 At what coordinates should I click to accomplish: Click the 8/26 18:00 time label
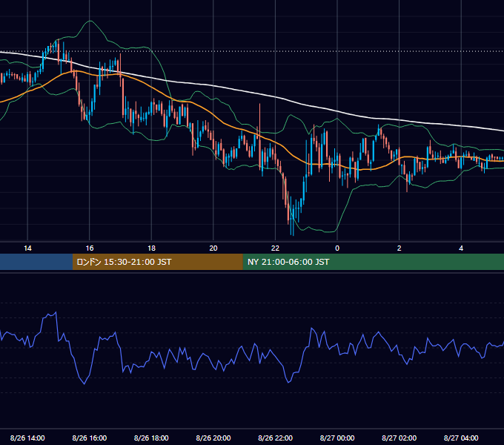coord(151,438)
